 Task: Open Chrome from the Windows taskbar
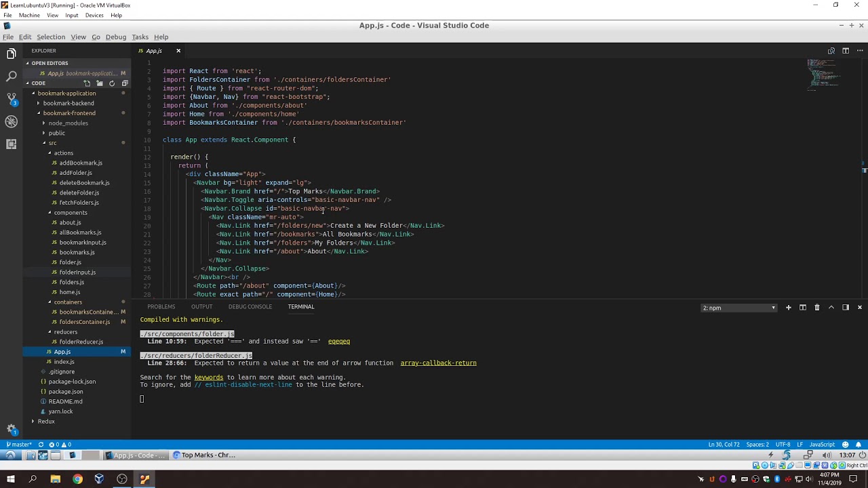coord(77,479)
